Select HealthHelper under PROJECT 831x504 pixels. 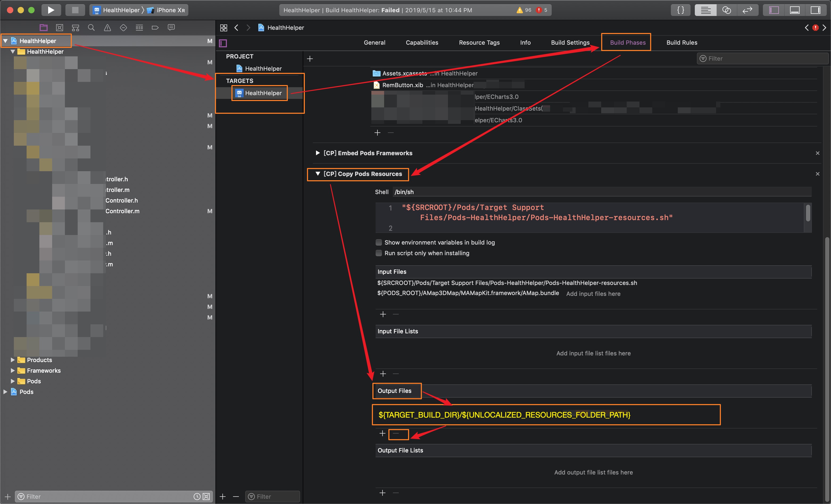pos(259,68)
